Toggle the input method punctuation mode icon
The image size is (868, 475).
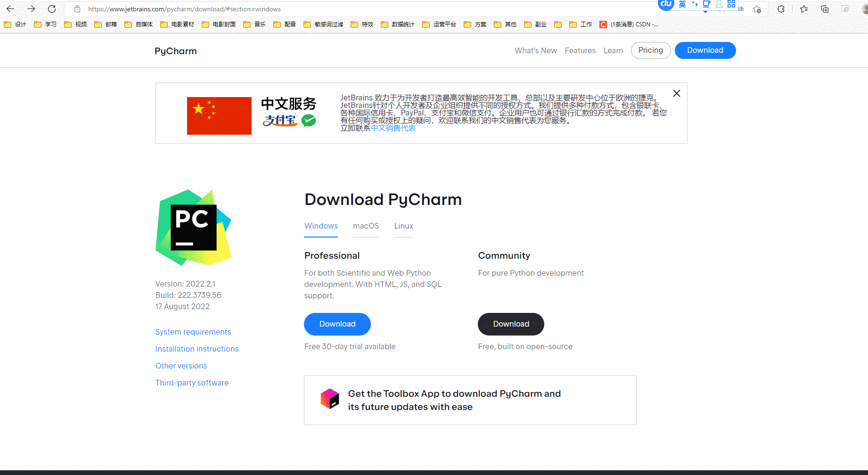(694, 4)
